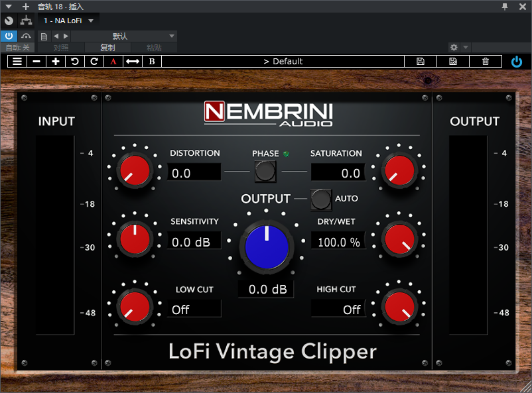The image size is (532, 393).
Task: Toggle the host bypass power button
Action: coord(9,36)
